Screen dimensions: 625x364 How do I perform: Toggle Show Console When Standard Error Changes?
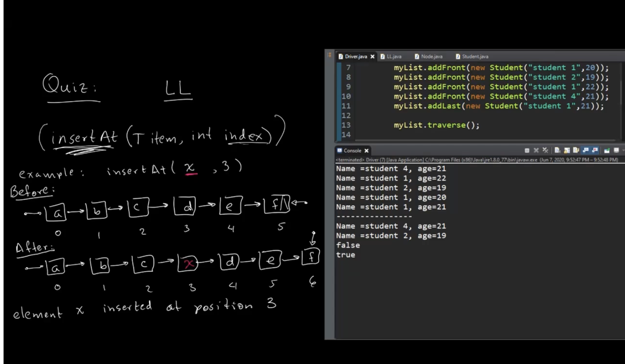[595, 150]
